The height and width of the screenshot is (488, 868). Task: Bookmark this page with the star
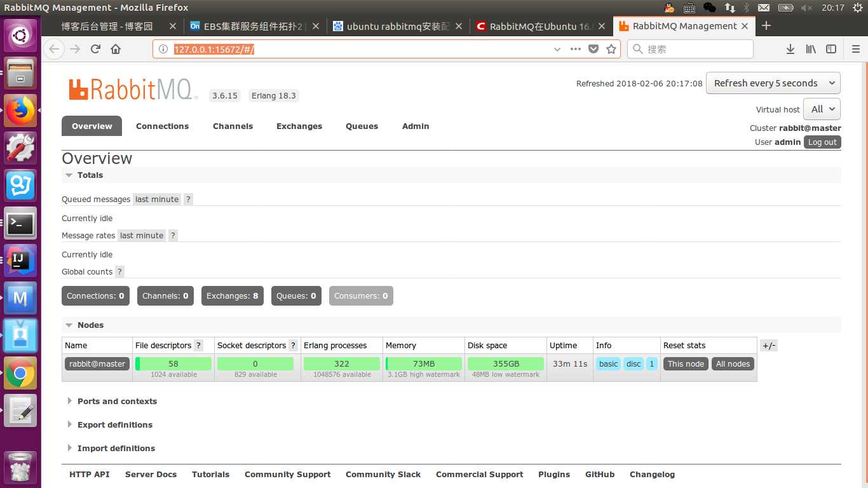click(611, 49)
